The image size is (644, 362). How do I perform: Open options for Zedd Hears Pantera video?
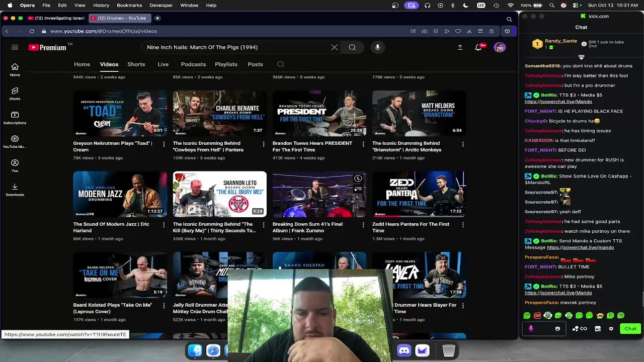[463, 225]
